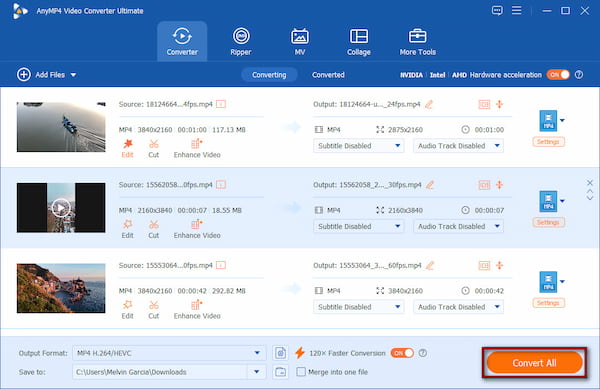This screenshot has height=389, width=600.
Task: Remove the 15562058 file with X icon
Action: (x=590, y=182)
